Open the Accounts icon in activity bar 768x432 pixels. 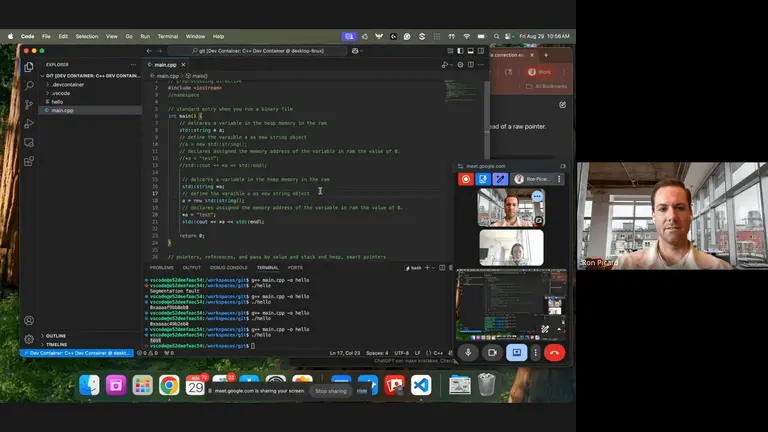click(29, 320)
